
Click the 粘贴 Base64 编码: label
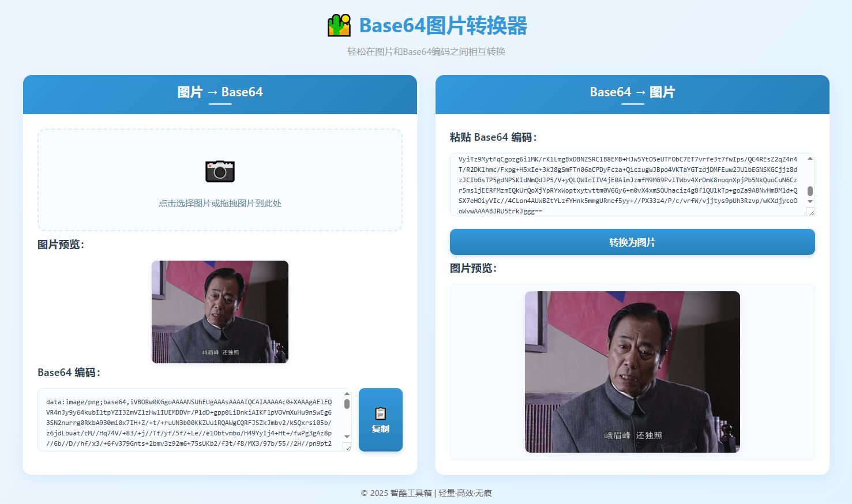click(x=493, y=137)
